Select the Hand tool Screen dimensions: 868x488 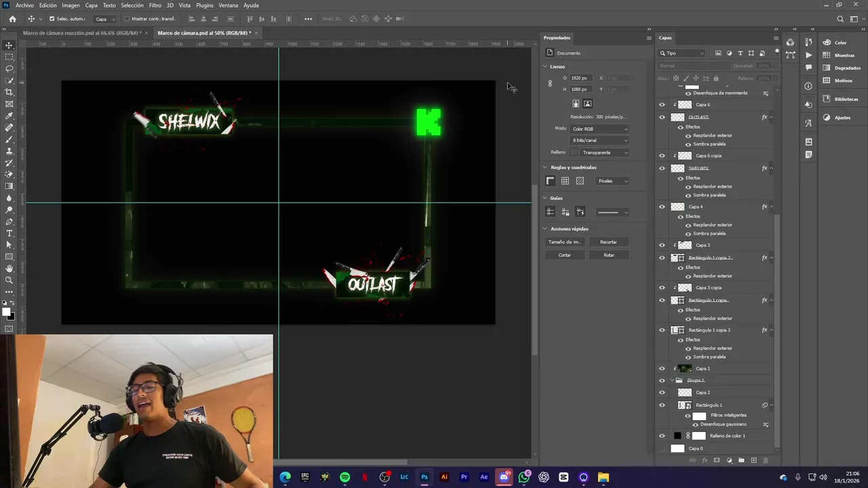[9, 268]
